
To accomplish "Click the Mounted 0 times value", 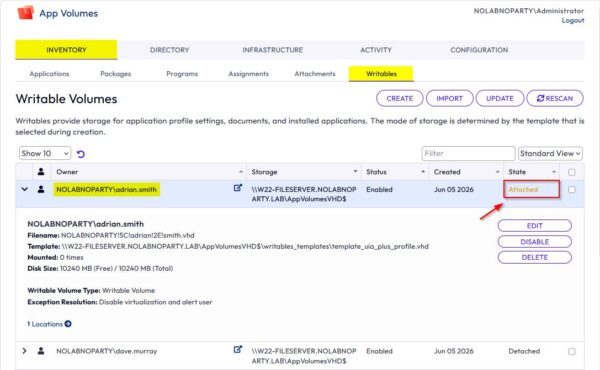I will pyautogui.click(x=72, y=258).
